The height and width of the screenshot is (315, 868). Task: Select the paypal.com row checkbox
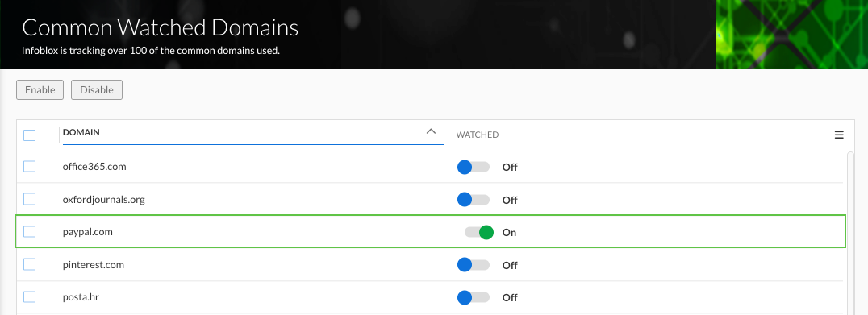pyautogui.click(x=29, y=232)
